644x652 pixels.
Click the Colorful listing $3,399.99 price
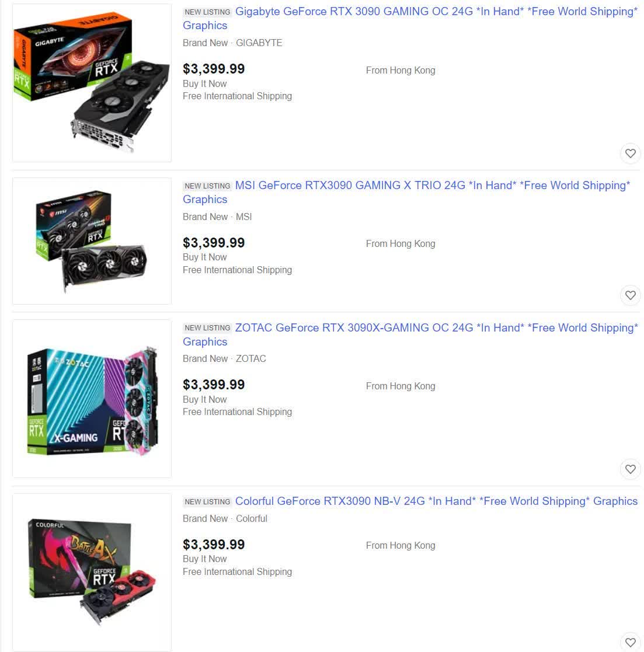[x=214, y=544]
